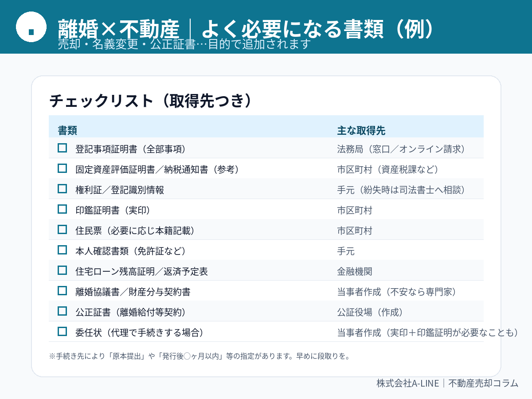The width and height of the screenshot is (532, 399).
Task: Toggle the 印鑑証明書(実印) checkbox
Action: click(62, 209)
